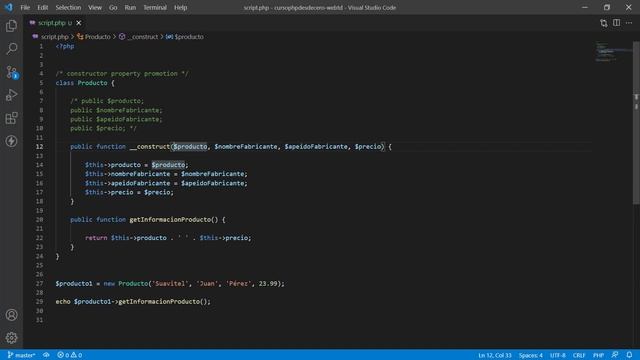
Task: Open the lightning bolt extension view
Action: (11, 141)
